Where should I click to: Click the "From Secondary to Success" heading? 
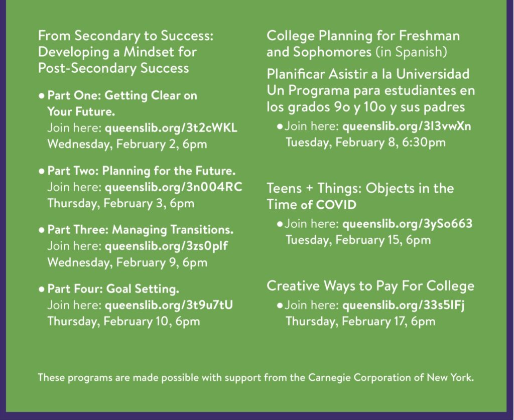pyautogui.click(x=125, y=36)
